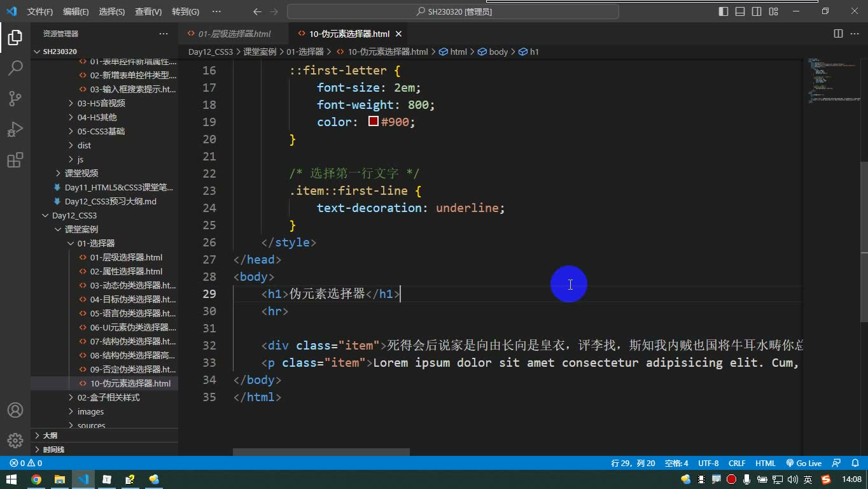Screen dimensions: 868x489
Task: Open Chrome from the Windows taskbar
Action: [36, 479]
